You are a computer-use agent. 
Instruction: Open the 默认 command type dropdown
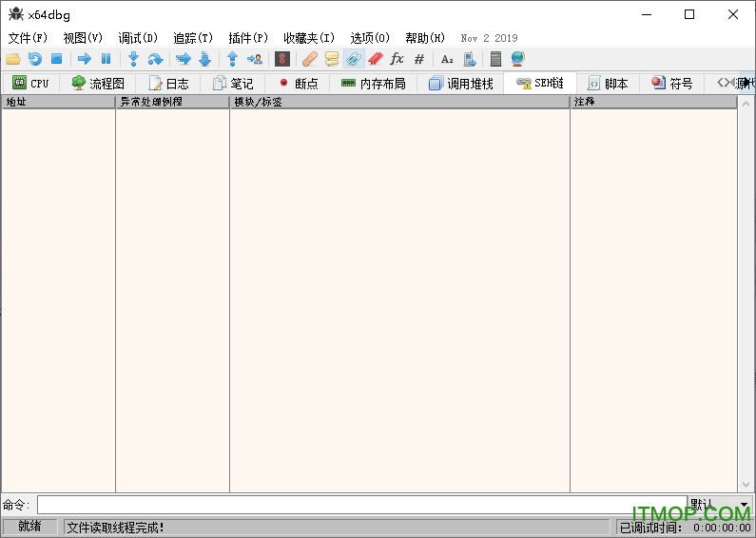pyautogui.click(x=720, y=505)
